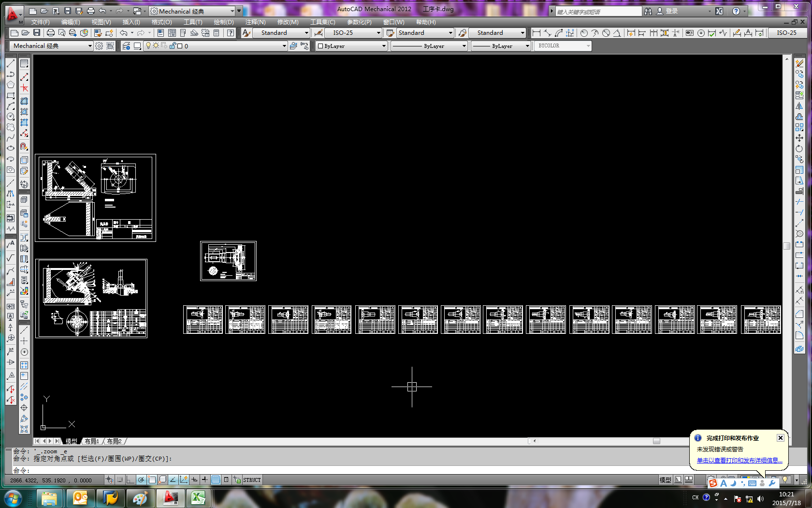The height and width of the screenshot is (508, 812).
Task: Switch to the 布局2 layout tab
Action: click(114, 441)
